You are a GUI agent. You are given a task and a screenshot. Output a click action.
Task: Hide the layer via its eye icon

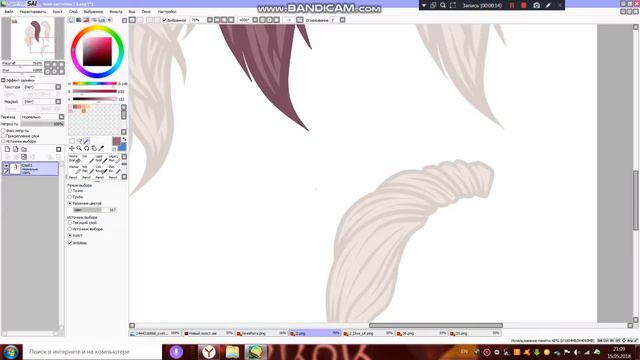(6, 166)
